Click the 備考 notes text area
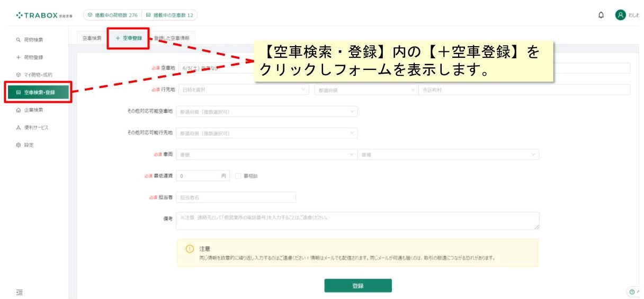The width and height of the screenshot is (644, 299). tap(358, 221)
